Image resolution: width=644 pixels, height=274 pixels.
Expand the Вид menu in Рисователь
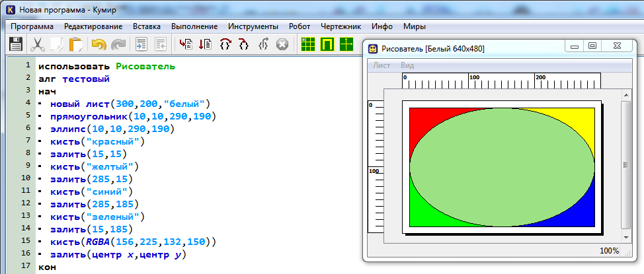pos(407,65)
